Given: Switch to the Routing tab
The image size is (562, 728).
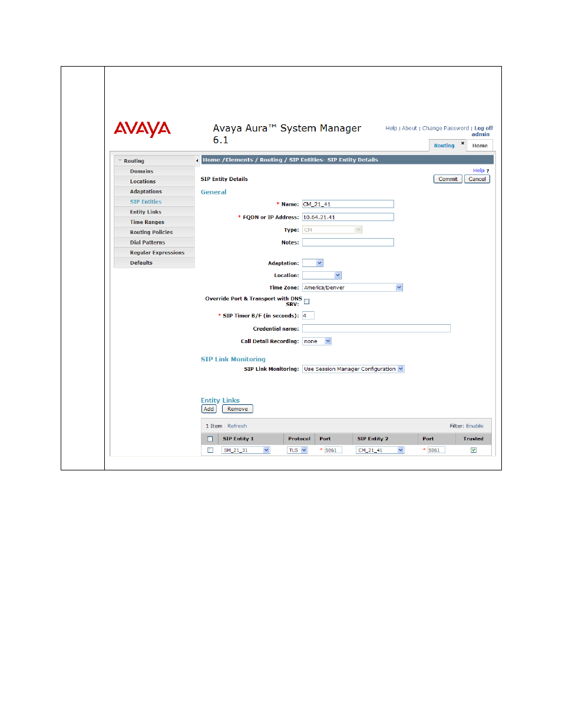Looking at the screenshot, I should pos(444,146).
